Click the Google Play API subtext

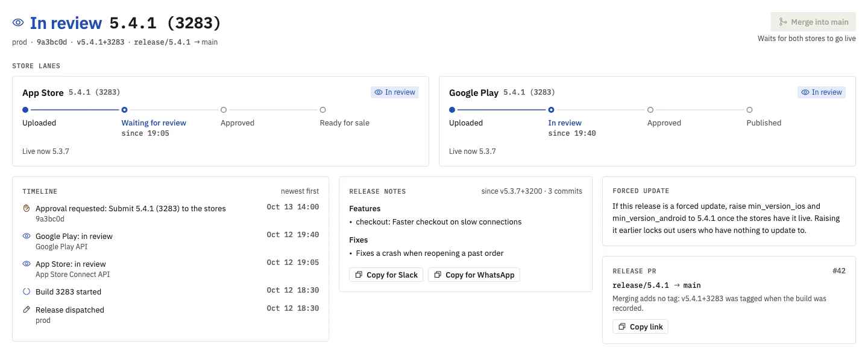61,247
